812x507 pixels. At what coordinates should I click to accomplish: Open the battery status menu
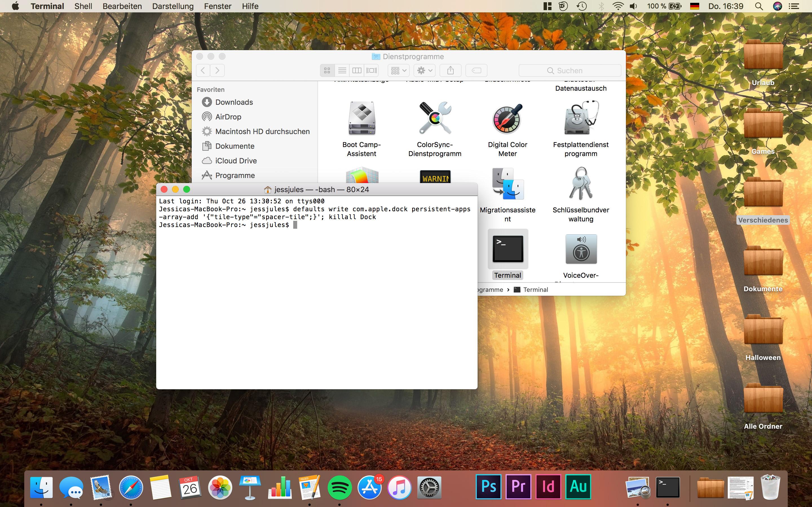(675, 6)
